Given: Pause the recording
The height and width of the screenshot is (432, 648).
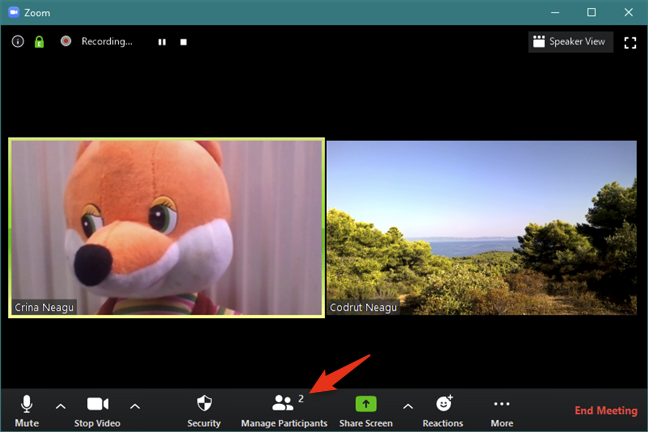Looking at the screenshot, I should click(x=162, y=42).
